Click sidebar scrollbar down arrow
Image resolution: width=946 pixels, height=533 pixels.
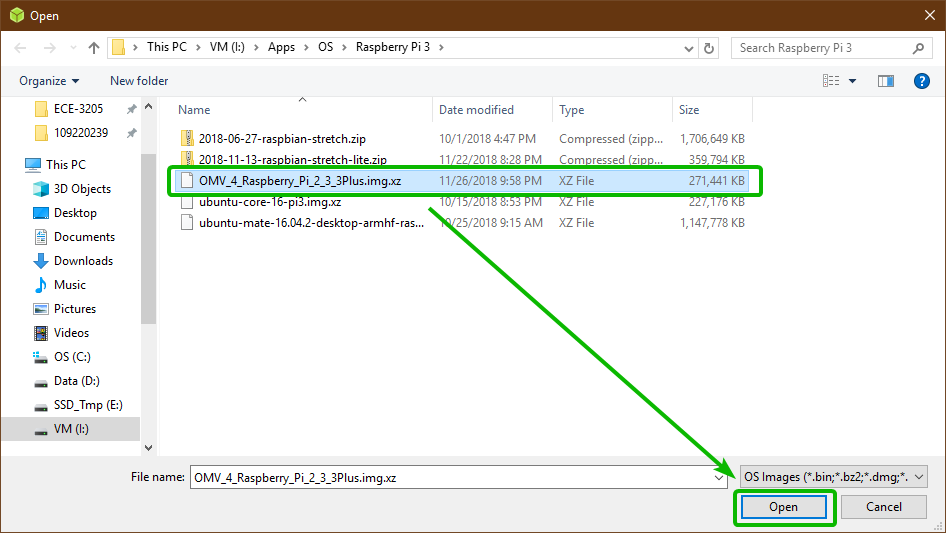[x=148, y=448]
